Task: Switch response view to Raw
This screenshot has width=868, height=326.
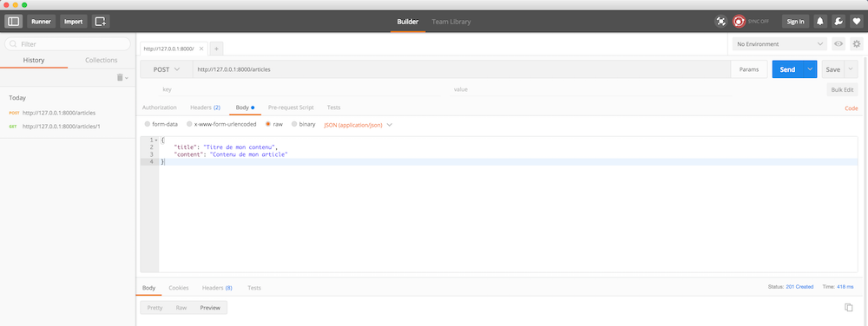Action: point(181,308)
